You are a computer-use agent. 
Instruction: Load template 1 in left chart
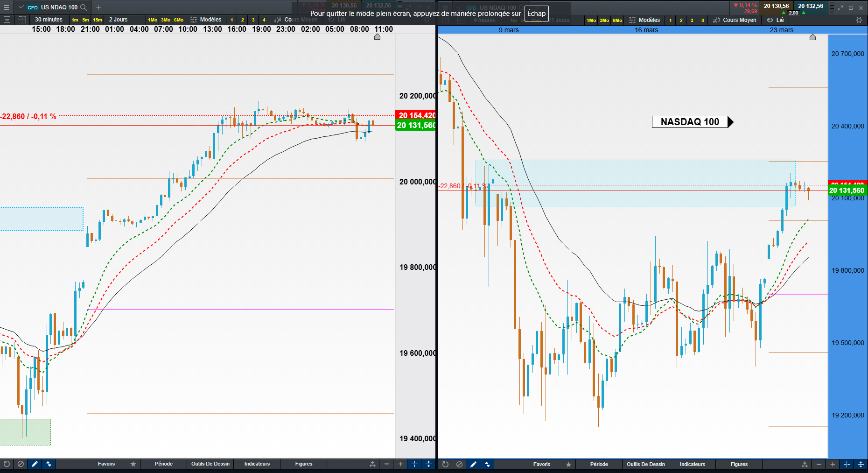[232, 20]
